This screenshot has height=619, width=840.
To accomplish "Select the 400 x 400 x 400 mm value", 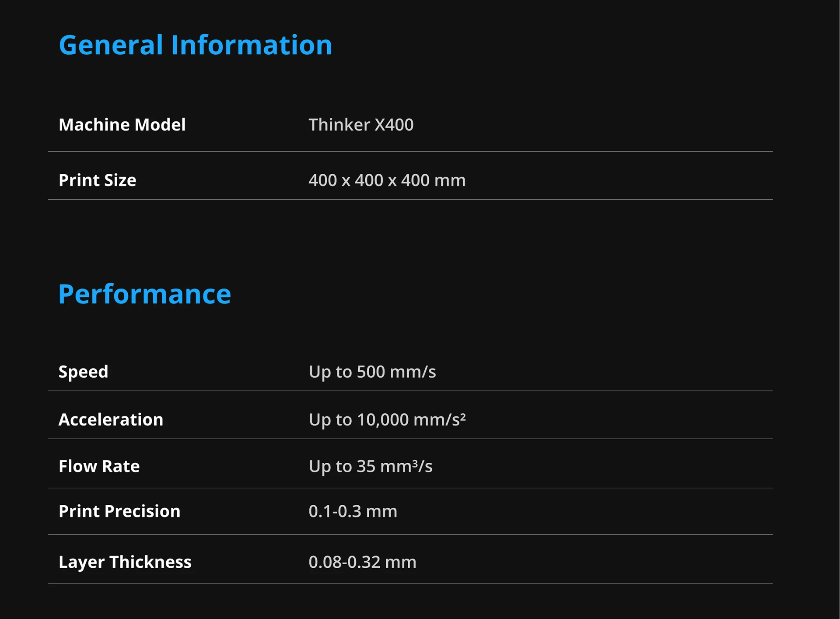I will point(387,180).
